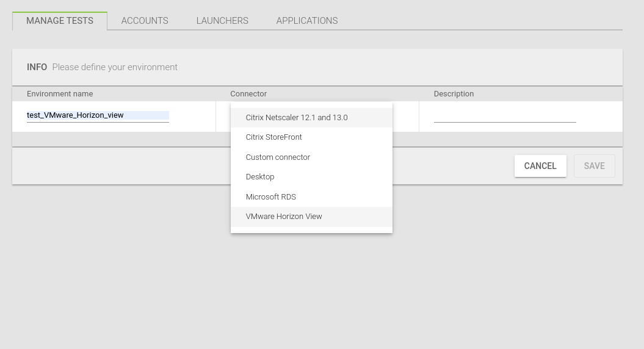Select Citrix Netscaler 12.1 and 13.0 connector
Screen dimensions: 644x349
tap(297, 118)
